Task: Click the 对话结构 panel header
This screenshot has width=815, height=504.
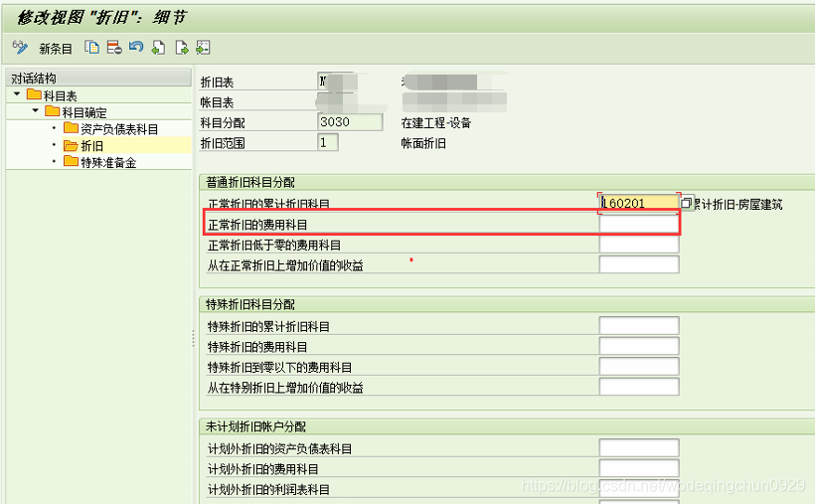Action: (x=98, y=78)
